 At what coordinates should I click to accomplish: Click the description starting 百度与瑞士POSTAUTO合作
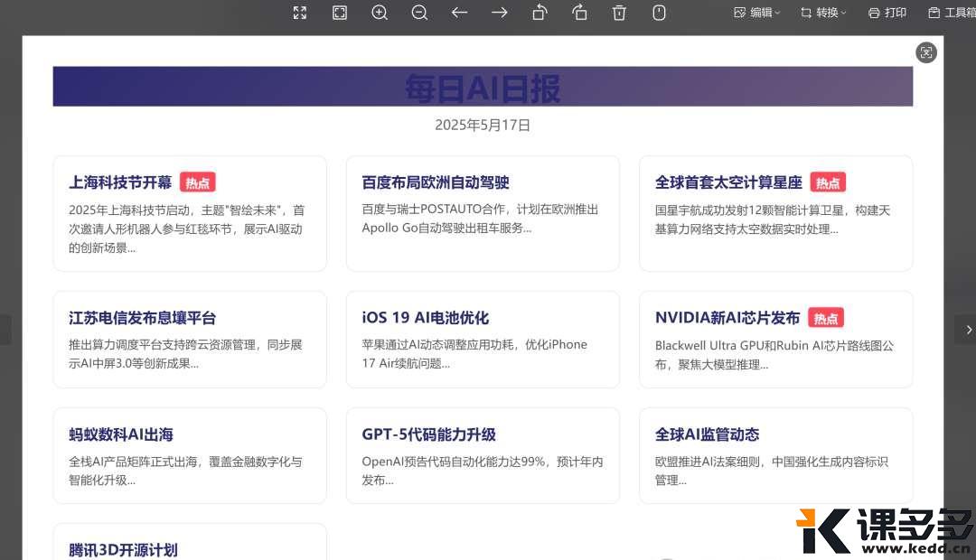coord(480,219)
